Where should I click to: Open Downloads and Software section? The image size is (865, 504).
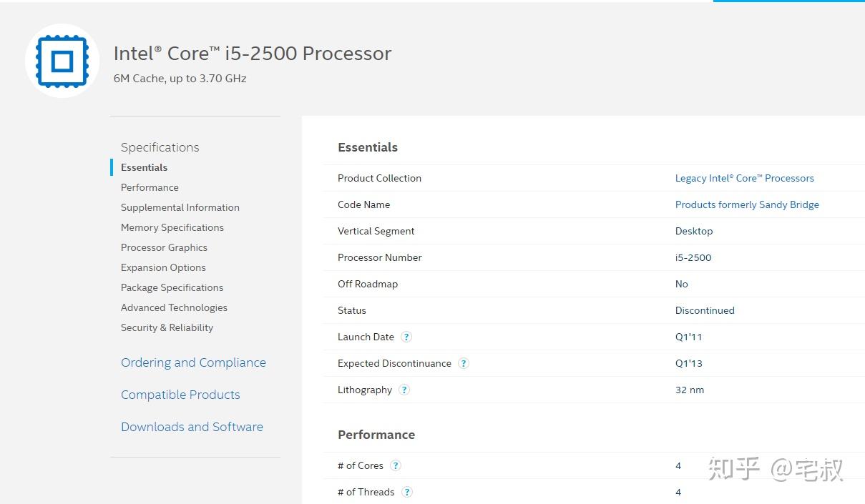coord(192,427)
